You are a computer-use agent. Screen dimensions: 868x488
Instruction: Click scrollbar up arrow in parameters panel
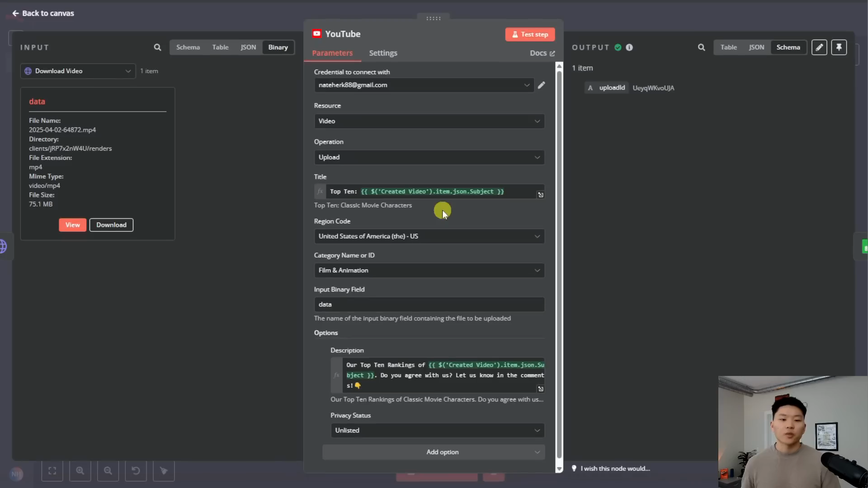[559, 66]
